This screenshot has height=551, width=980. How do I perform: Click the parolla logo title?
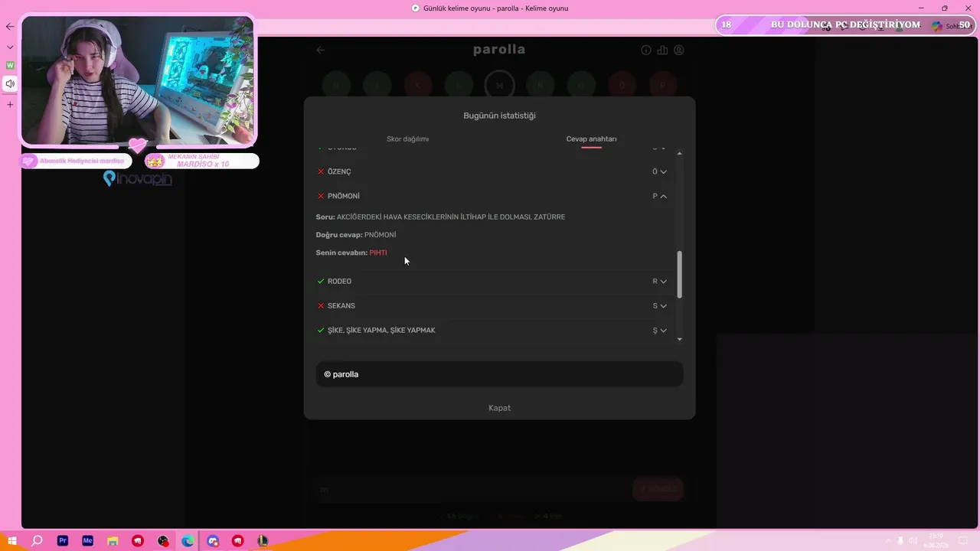point(499,50)
